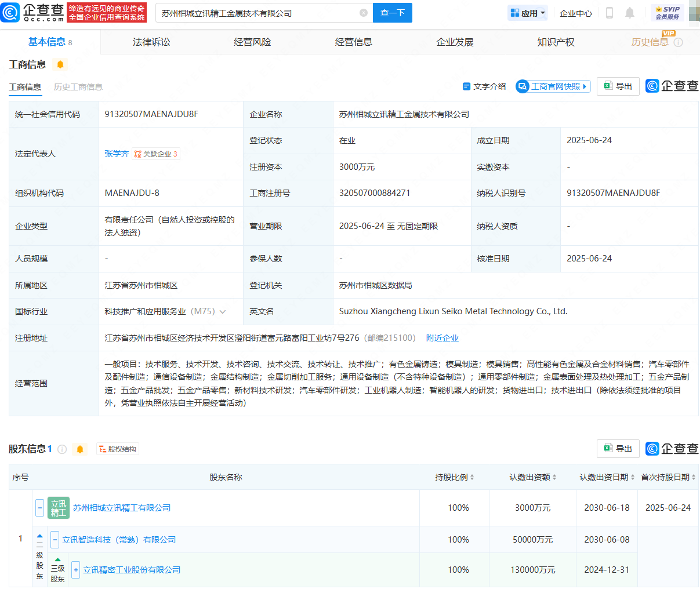This screenshot has width=700, height=589.
Task: Toggle 工商信息 monitoring bell
Action: point(60,64)
